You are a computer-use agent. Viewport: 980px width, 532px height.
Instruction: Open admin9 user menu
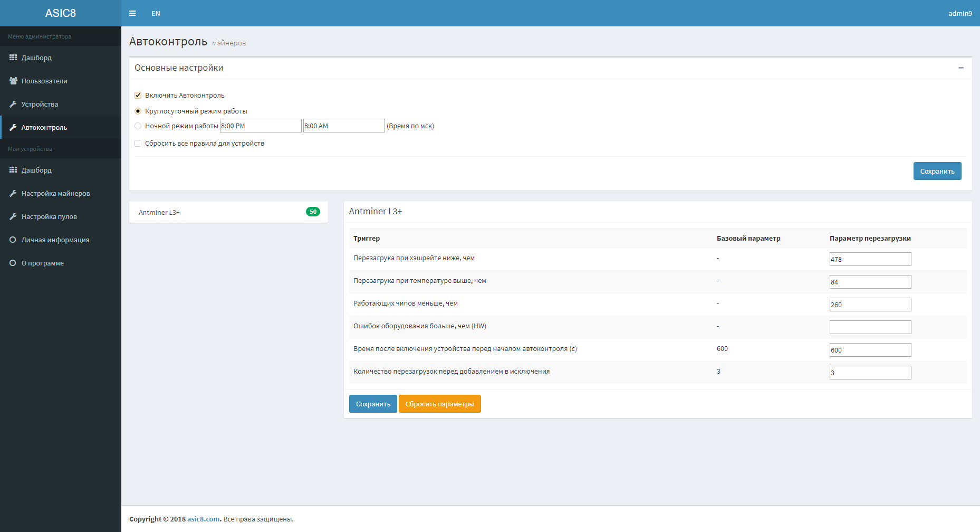(x=960, y=13)
